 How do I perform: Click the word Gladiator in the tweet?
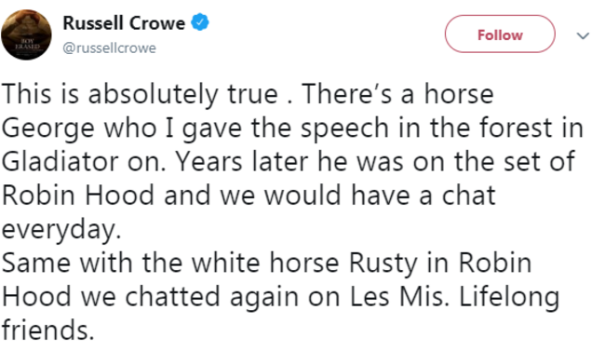pos(60,161)
